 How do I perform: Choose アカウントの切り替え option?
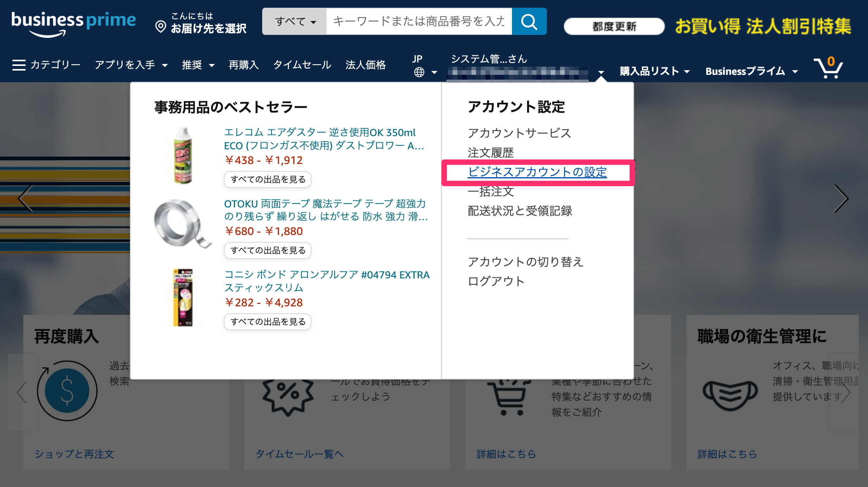(x=526, y=262)
